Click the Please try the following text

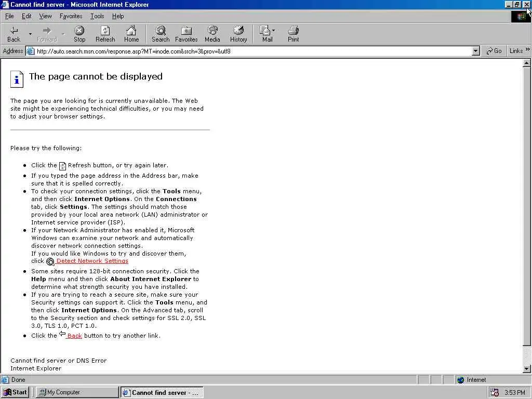pos(46,148)
